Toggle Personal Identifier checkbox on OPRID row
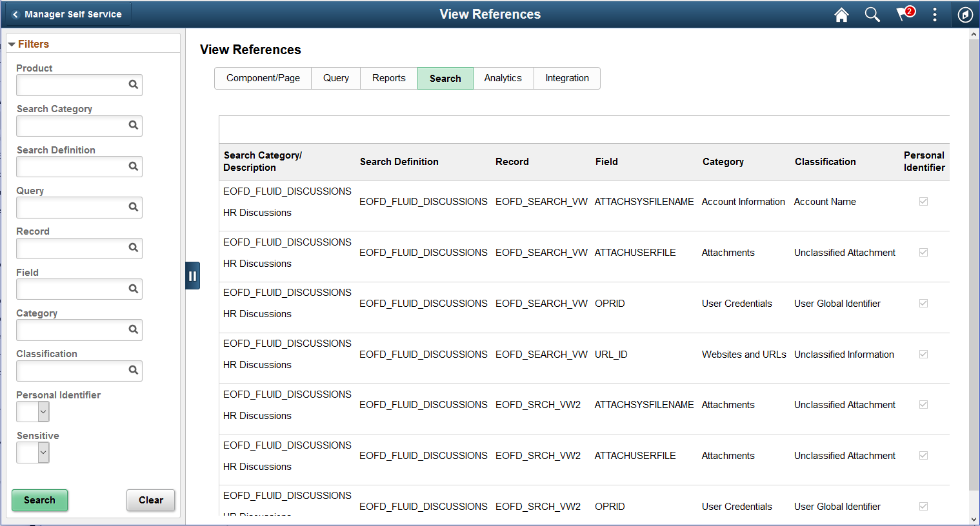This screenshot has width=980, height=526. click(x=923, y=303)
